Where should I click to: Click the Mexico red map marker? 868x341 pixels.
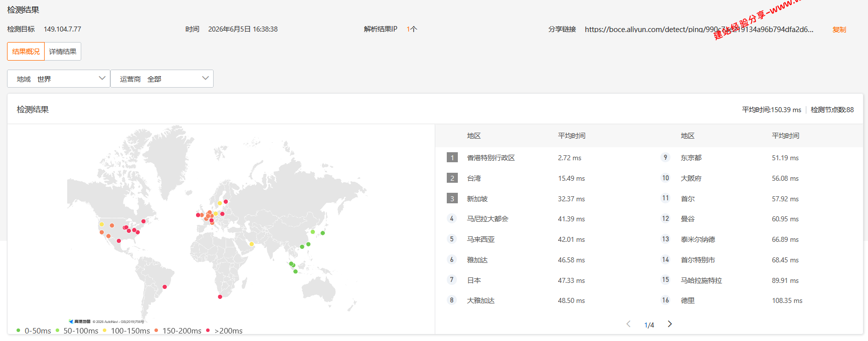point(119,241)
